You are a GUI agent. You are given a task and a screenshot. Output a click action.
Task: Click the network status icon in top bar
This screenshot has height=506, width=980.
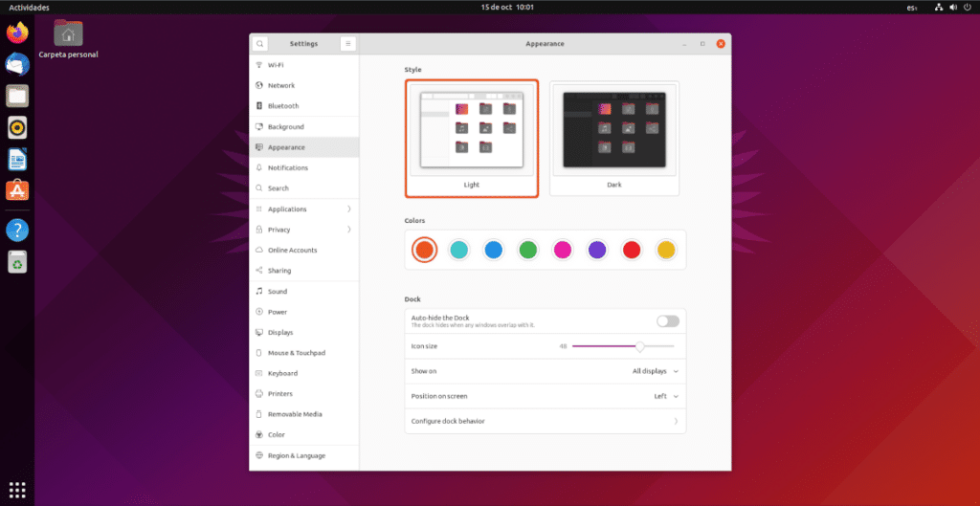click(x=939, y=8)
